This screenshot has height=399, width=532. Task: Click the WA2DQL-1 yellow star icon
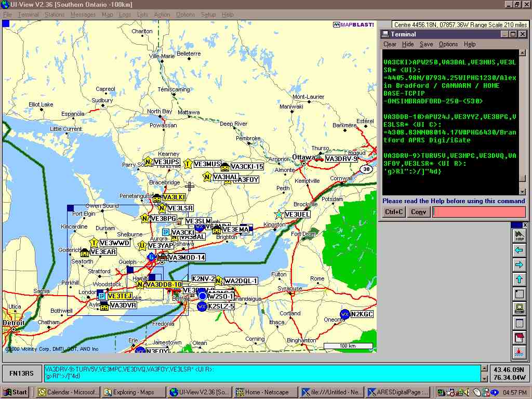pos(219,281)
